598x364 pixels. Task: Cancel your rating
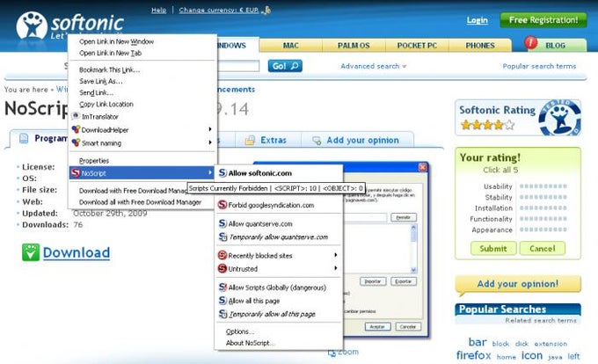[543, 249]
